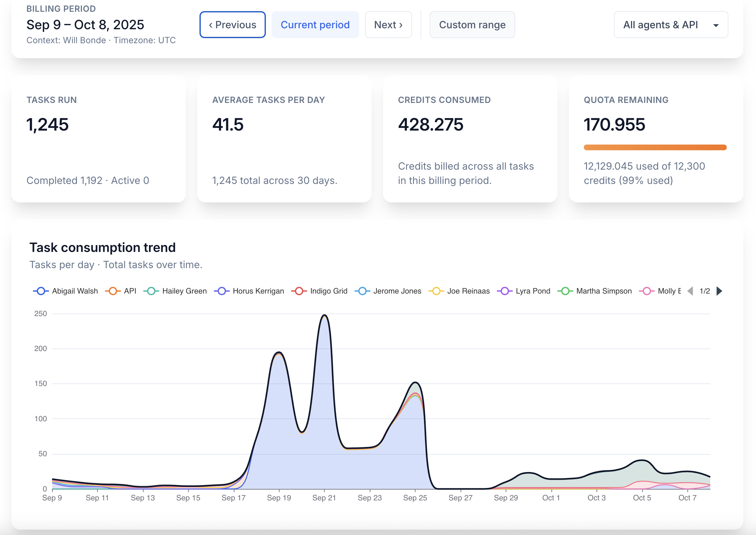The height and width of the screenshot is (535, 756).
Task: Click the 'Completed 1,192 · Active 0' text
Action: [88, 180]
